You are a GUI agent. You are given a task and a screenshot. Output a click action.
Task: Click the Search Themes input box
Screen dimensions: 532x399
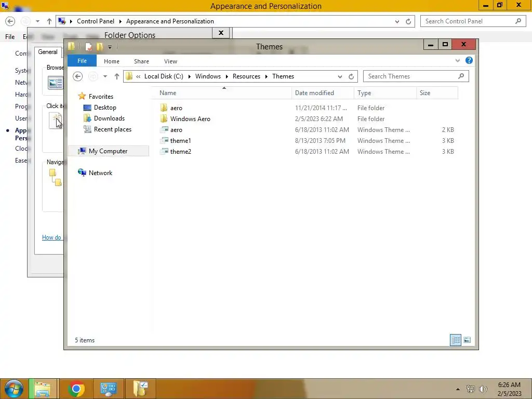[416, 76]
